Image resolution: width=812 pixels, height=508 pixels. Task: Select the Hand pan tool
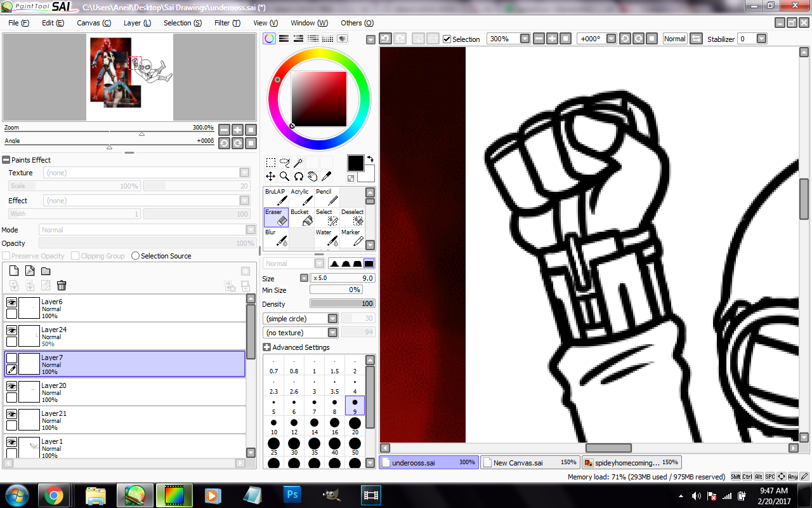(312, 177)
